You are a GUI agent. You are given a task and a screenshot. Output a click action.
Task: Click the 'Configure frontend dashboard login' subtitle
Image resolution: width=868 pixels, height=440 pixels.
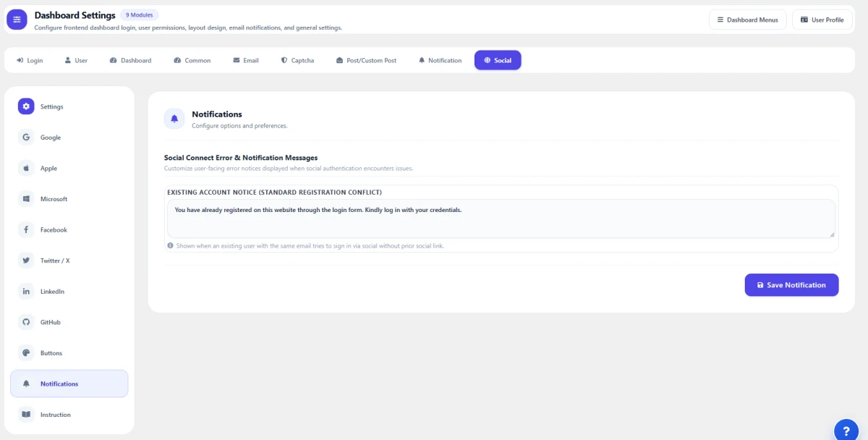click(x=188, y=28)
